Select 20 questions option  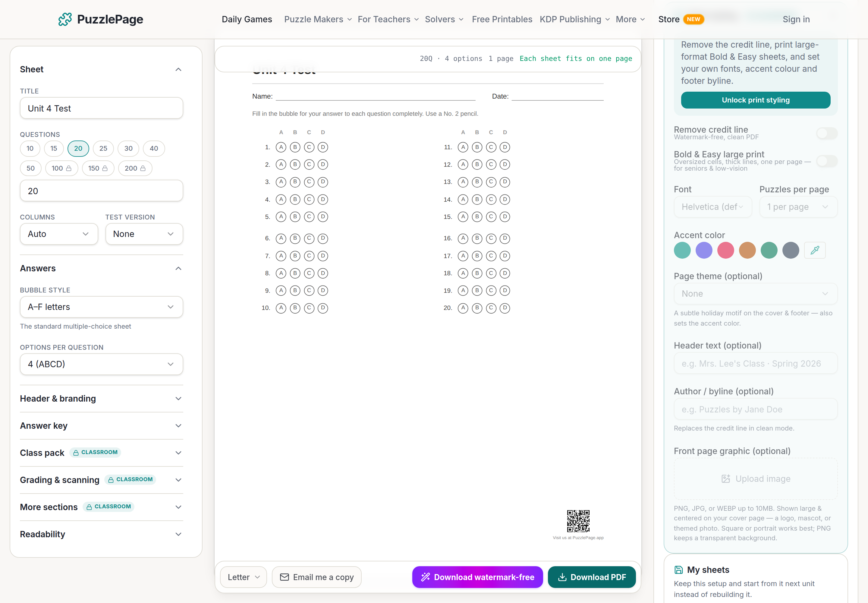tap(78, 148)
